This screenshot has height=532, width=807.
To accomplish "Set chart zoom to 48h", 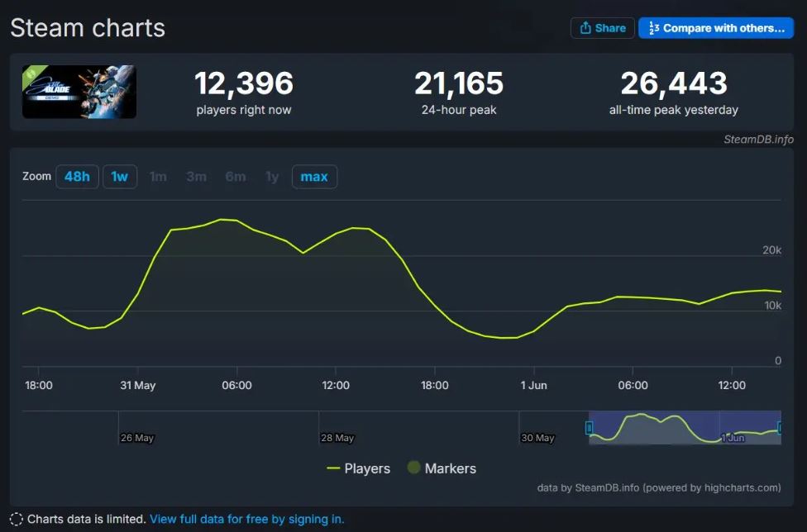I will (x=77, y=177).
